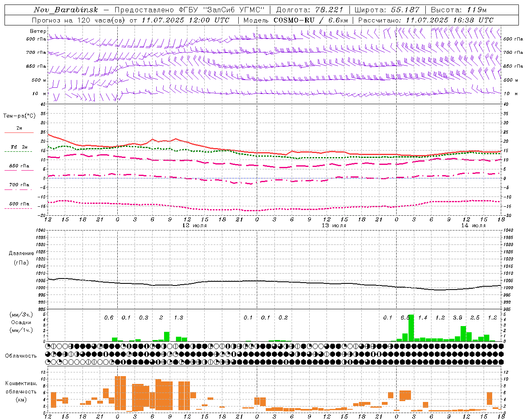Click the 'Облачность' cloud cover label

click(x=21, y=356)
